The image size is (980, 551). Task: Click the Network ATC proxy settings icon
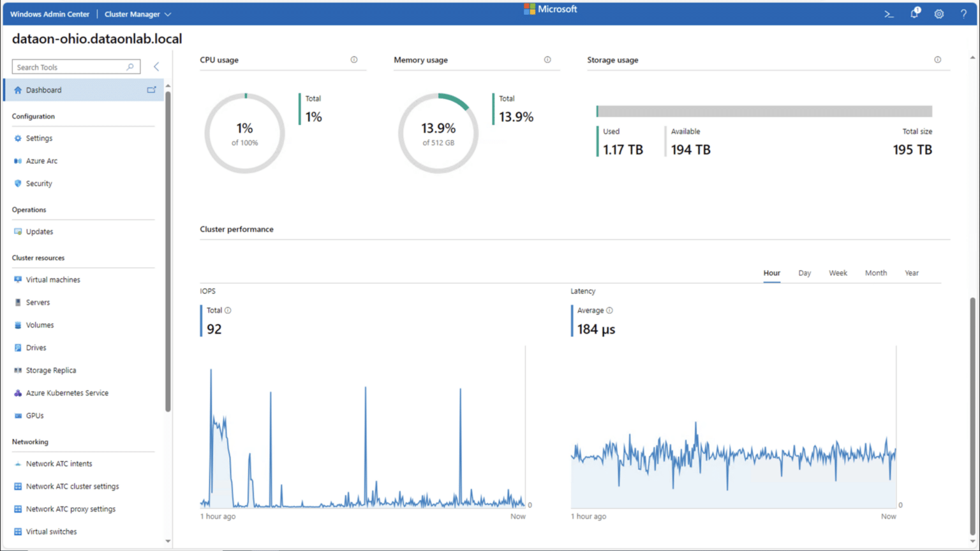(x=18, y=509)
